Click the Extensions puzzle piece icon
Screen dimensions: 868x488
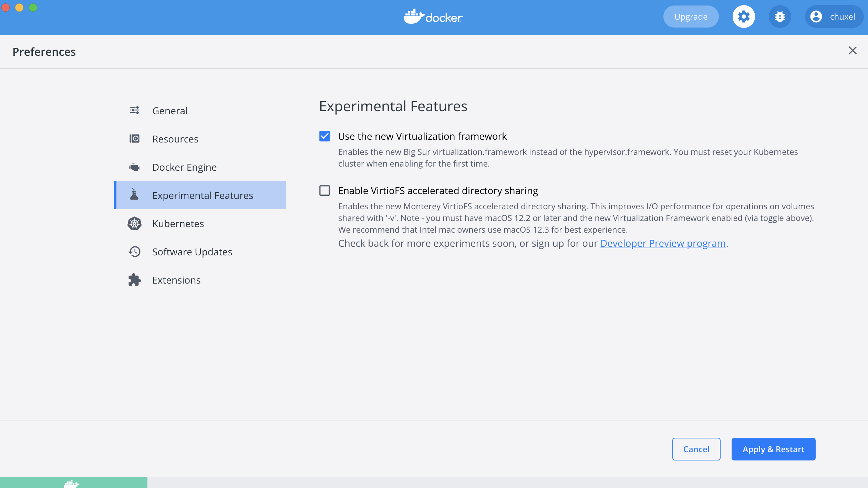pyautogui.click(x=134, y=280)
